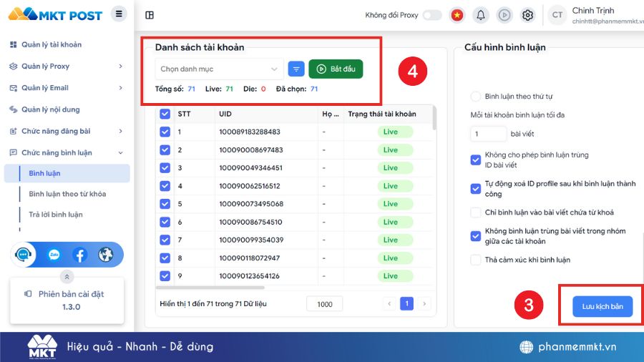Expand Chức năng đăng bài chevron
This screenshot has width=644, height=362.
120,132
